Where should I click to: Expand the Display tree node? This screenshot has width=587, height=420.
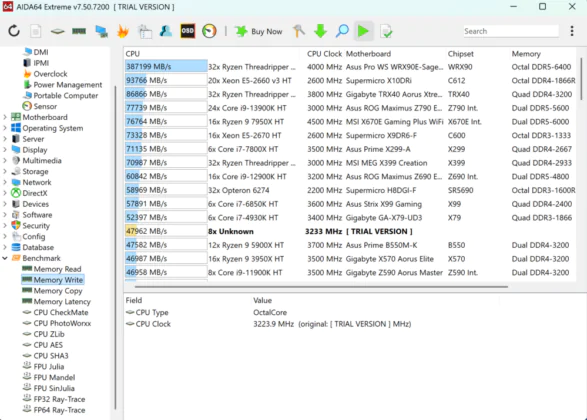coord(5,150)
